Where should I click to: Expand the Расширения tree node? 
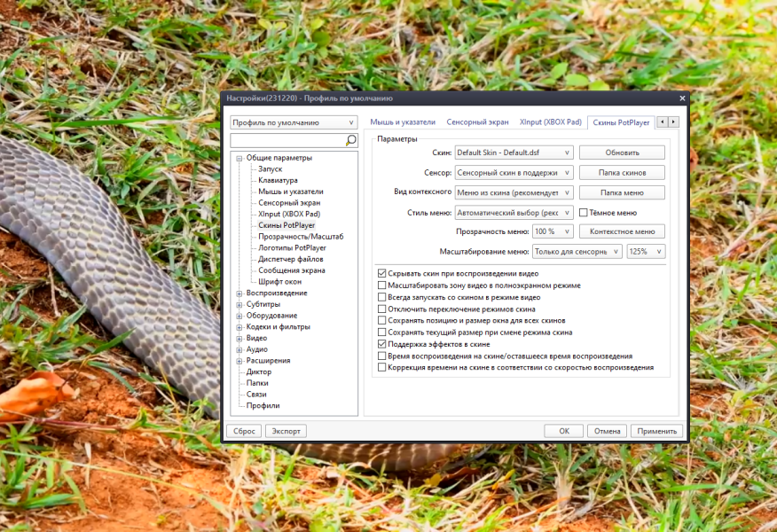click(x=239, y=361)
